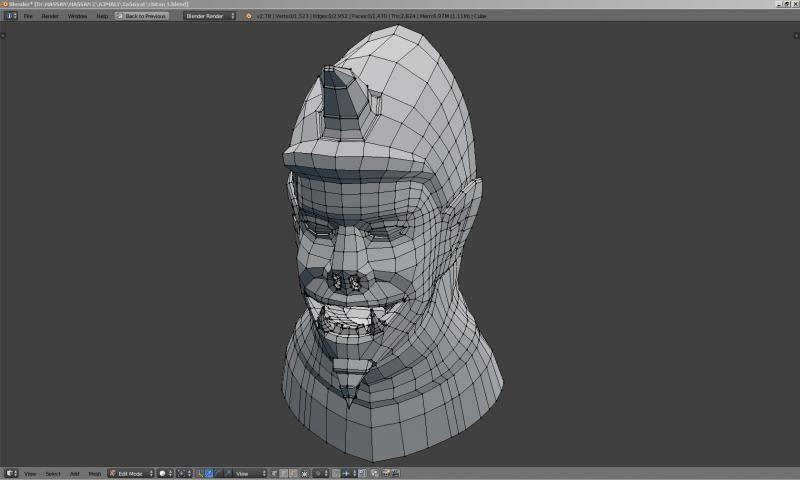Image resolution: width=800 pixels, height=480 pixels.
Task: Open the Edit Mode dropdown
Action: (130, 473)
